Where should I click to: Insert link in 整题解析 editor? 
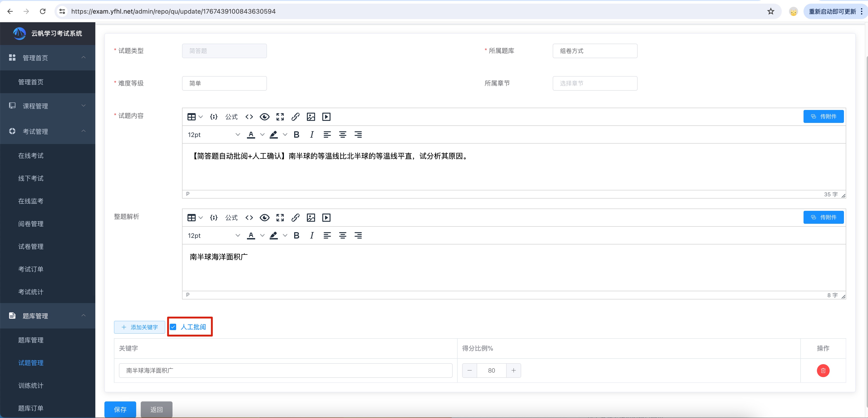point(296,218)
